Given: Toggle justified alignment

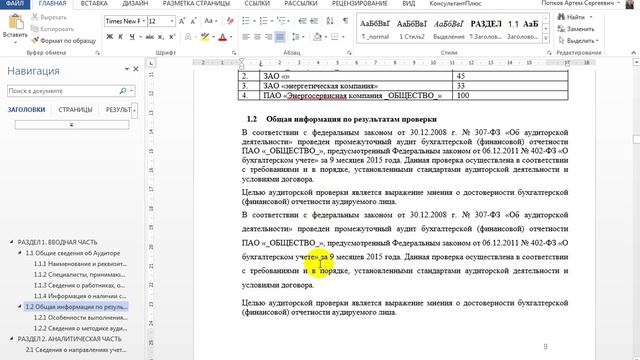Looking at the screenshot, I should 280,37.
